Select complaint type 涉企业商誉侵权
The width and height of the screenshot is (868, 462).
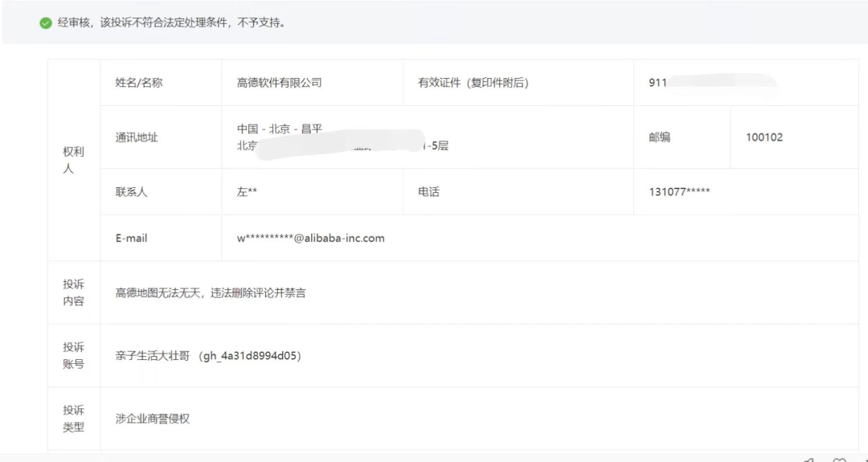pyautogui.click(x=152, y=419)
